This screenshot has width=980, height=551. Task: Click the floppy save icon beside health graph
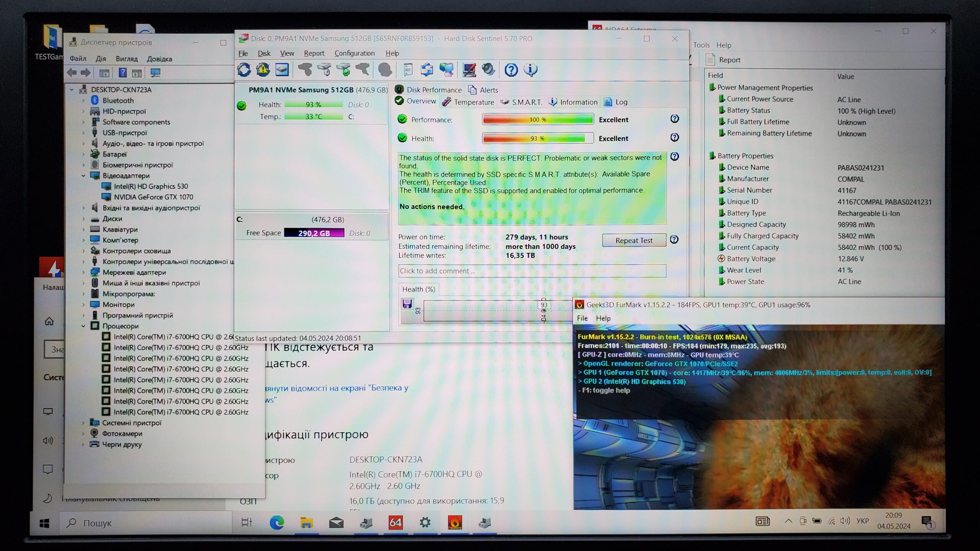click(407, 304)
